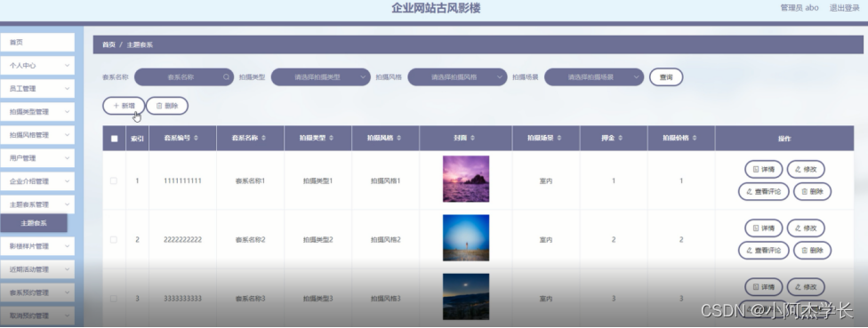Expand the 近期活动管理 sidebar menu

[37, 269]
